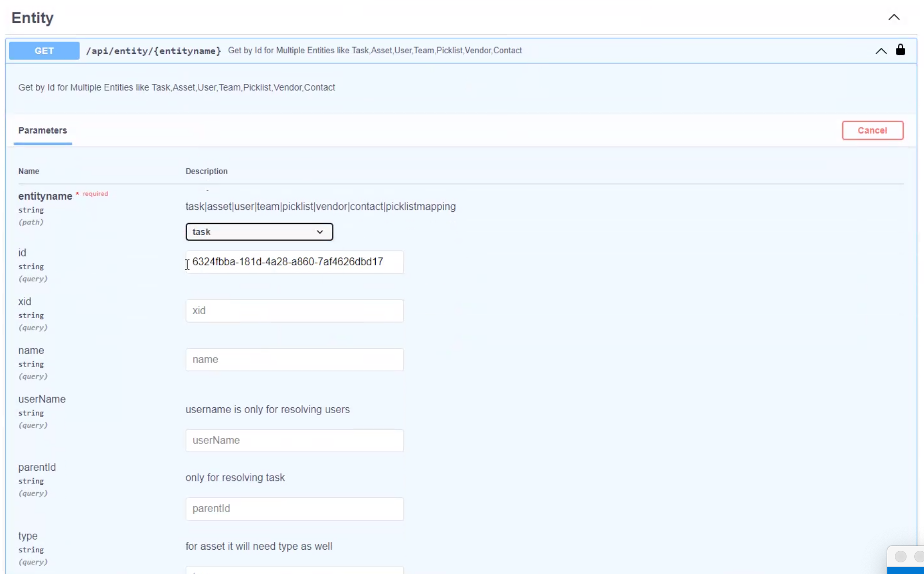Click the blue bar of floating window

(x=905, y=571)
